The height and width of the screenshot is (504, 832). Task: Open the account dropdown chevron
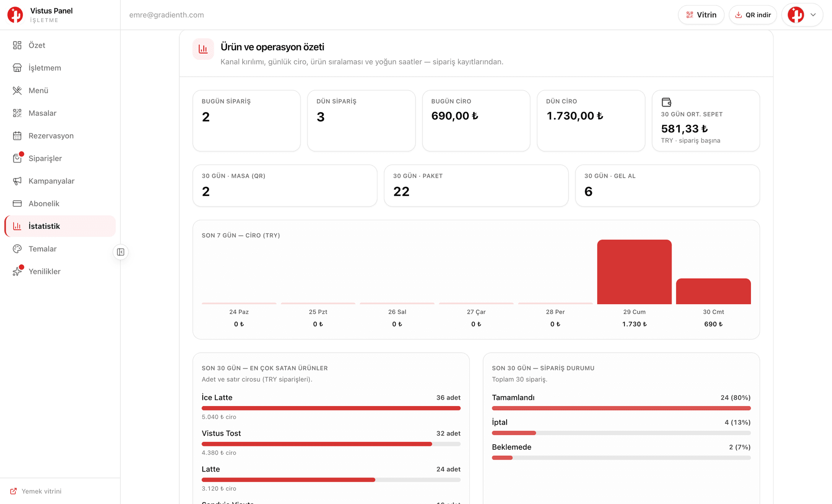pos(813,15)
